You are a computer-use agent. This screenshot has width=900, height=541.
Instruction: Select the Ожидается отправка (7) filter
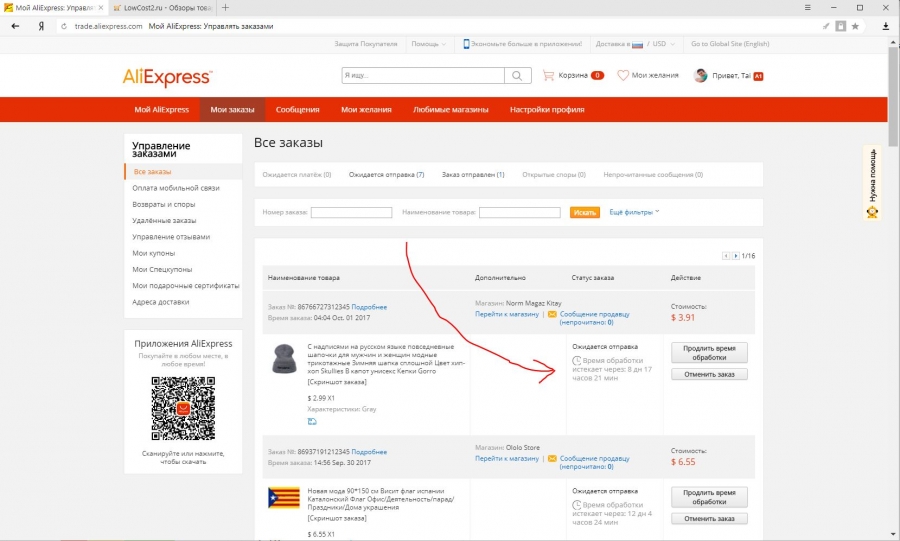[386, 175]
